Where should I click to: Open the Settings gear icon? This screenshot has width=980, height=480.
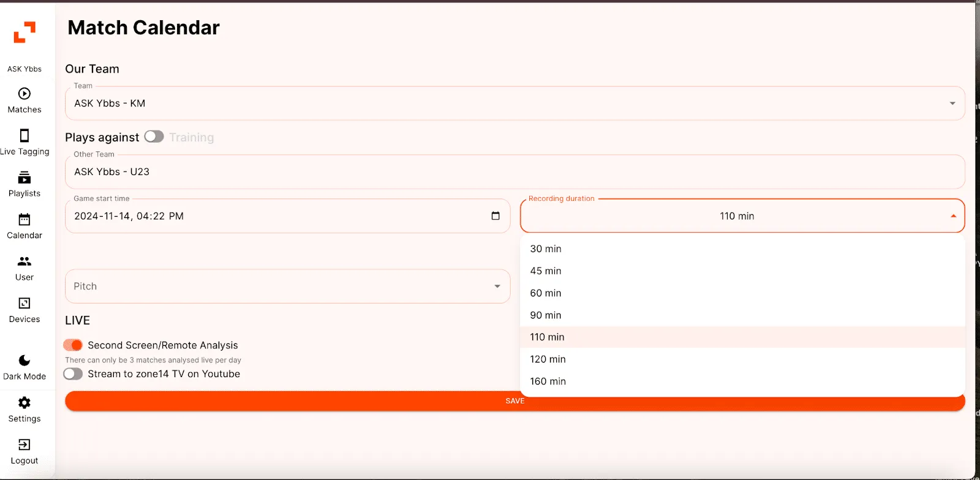click(x=24, y=402)
